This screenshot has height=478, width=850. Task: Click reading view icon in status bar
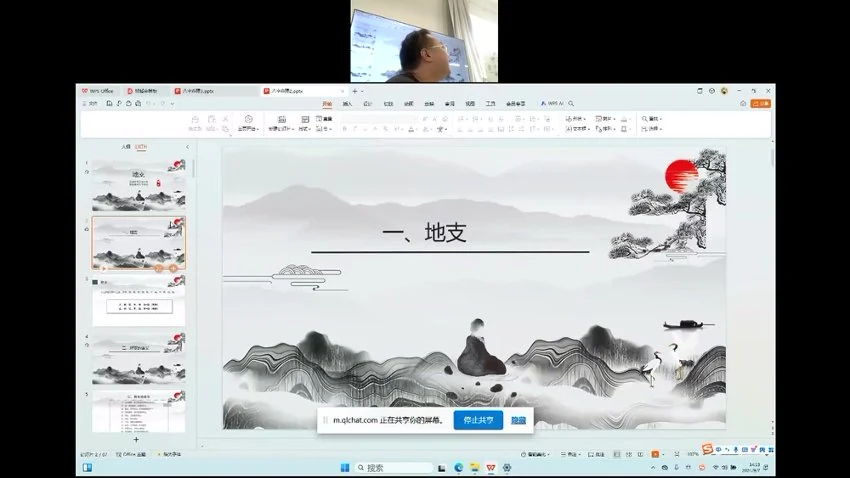[x=641, y=454]
